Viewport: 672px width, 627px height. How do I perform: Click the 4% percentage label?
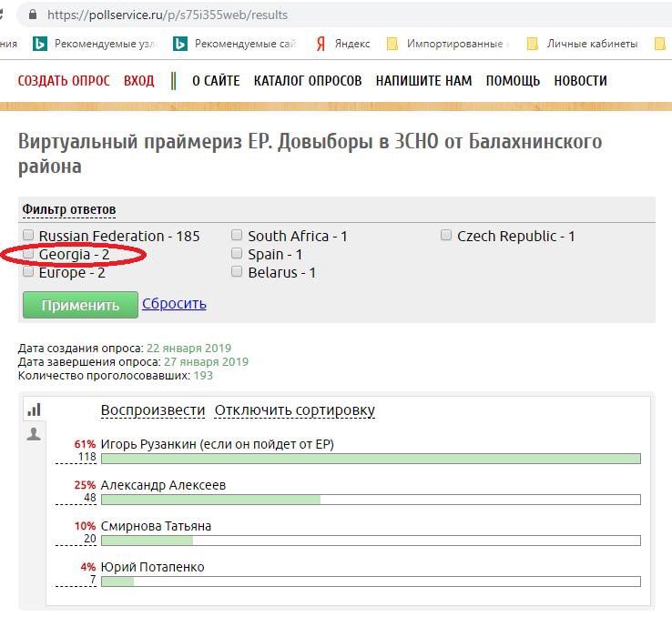pos(87,567)
